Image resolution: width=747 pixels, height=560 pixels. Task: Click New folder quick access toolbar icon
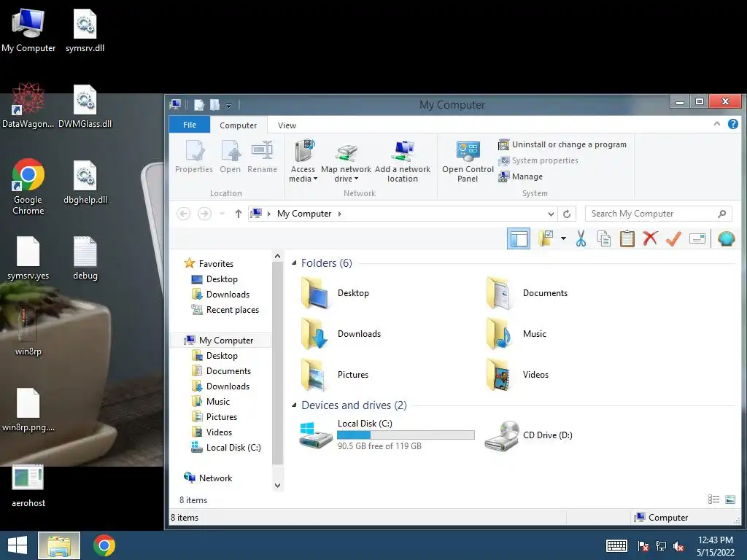(215, 105)
